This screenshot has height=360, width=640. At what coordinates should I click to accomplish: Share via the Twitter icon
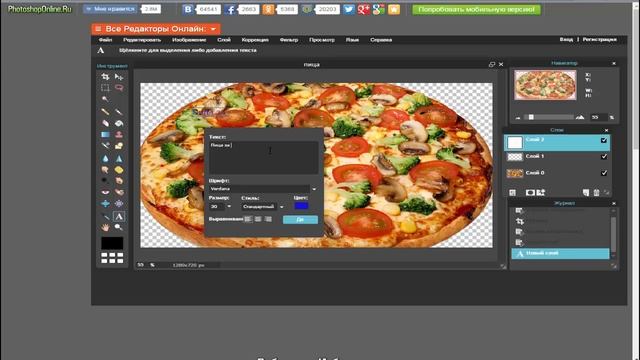point(349,9)
